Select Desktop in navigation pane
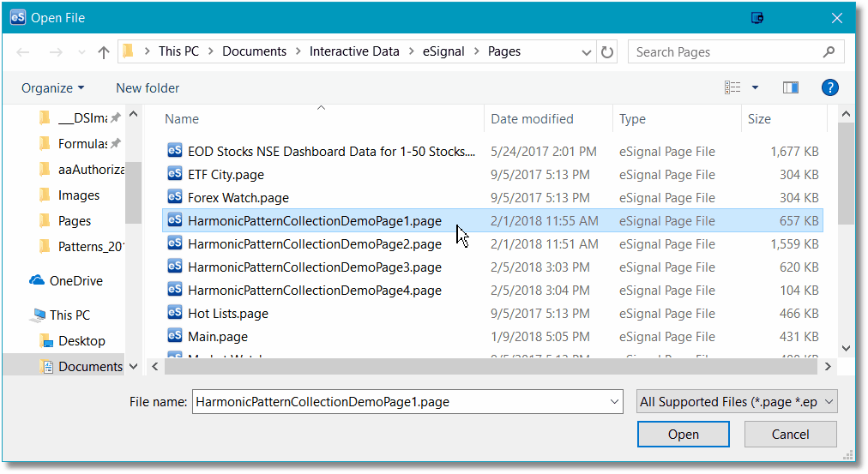Screen dimensions: 868x474 click(x=73, y=340)
